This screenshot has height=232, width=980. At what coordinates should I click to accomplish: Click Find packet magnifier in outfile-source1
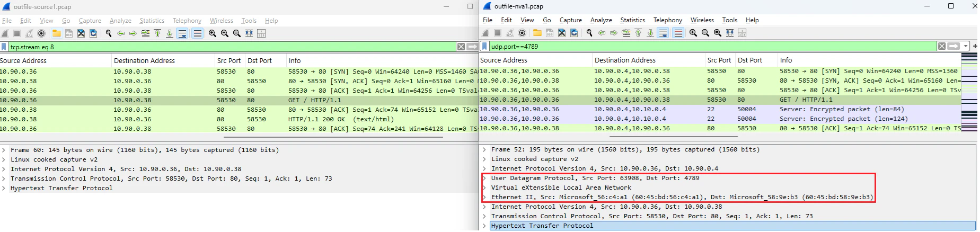(x=109, y=33)
